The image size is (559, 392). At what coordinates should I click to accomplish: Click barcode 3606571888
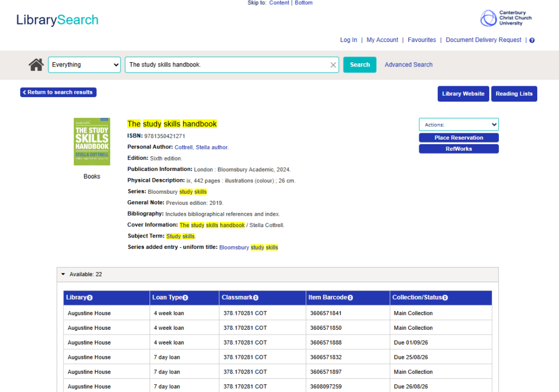326,342
